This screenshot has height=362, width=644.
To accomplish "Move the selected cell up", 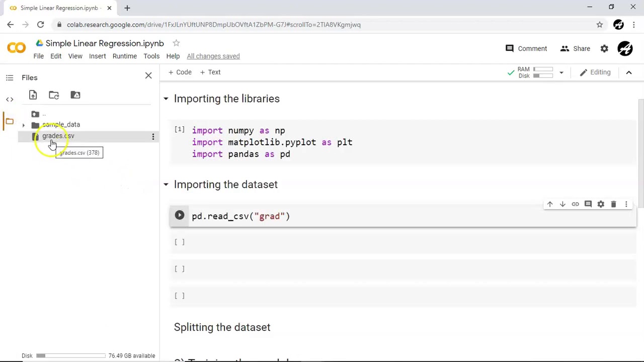I will [x=550, y=204].
